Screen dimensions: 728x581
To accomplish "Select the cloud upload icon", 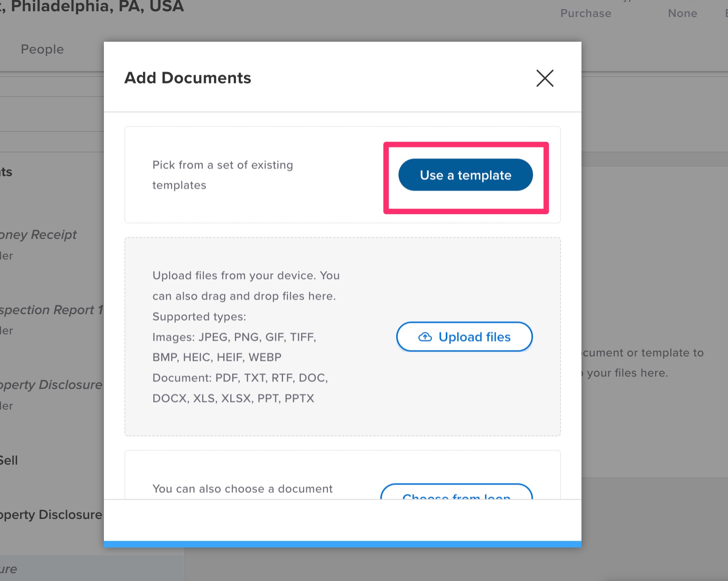I will pos(425,337).
